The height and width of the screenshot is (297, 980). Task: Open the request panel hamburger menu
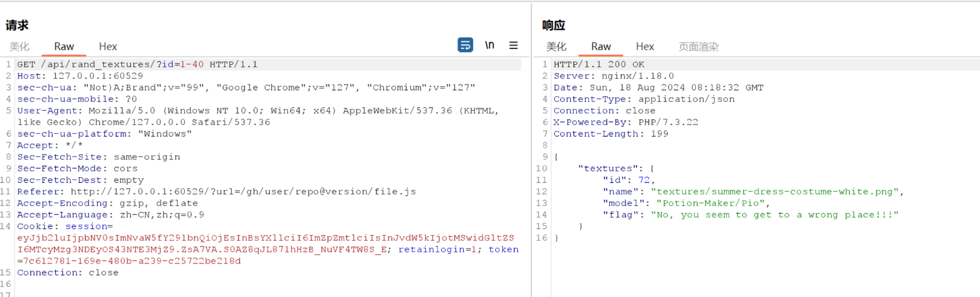click(x=513, y=46)
